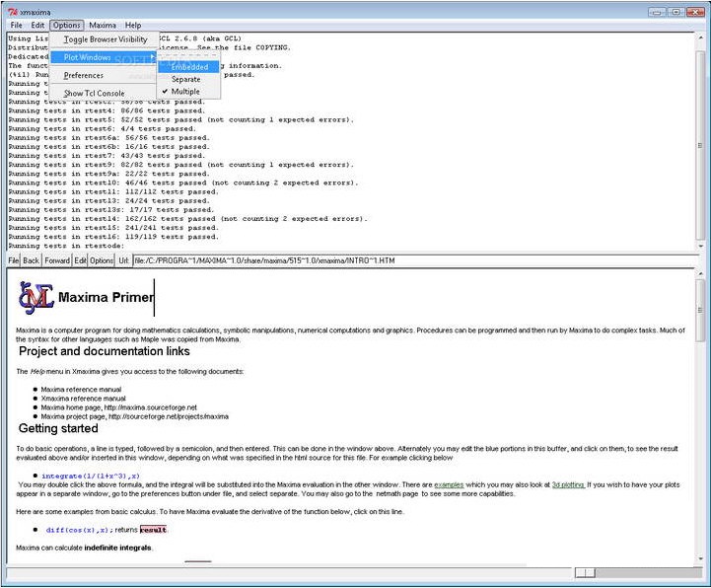The image size is (711, 588).
Task: Click into the Url address field
Action: click(x=415, y=260)
